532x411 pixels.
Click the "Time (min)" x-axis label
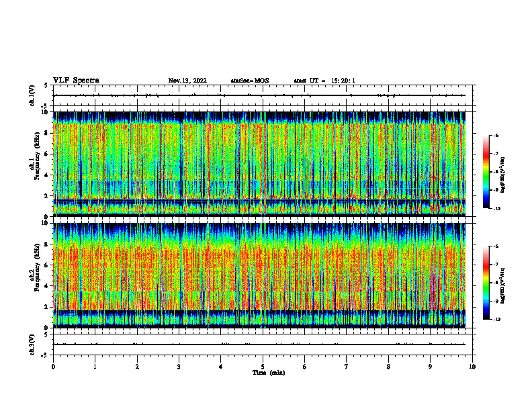(269, 373)
